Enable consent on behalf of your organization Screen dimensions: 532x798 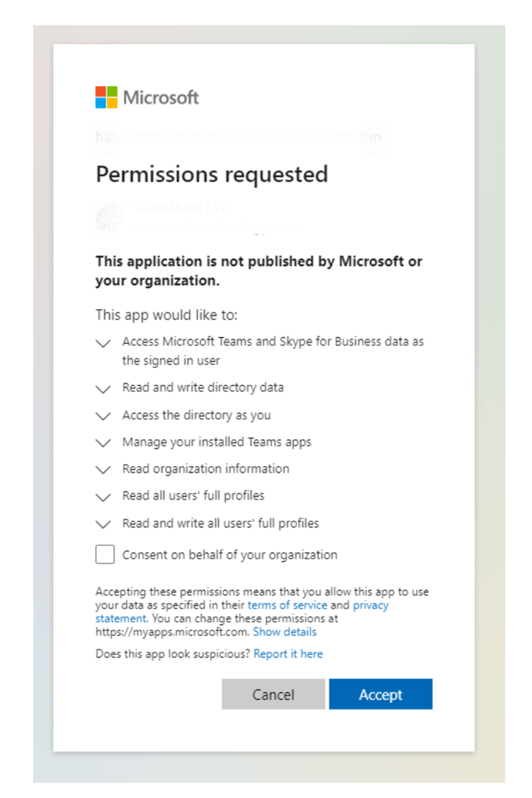tap(104, 554)
